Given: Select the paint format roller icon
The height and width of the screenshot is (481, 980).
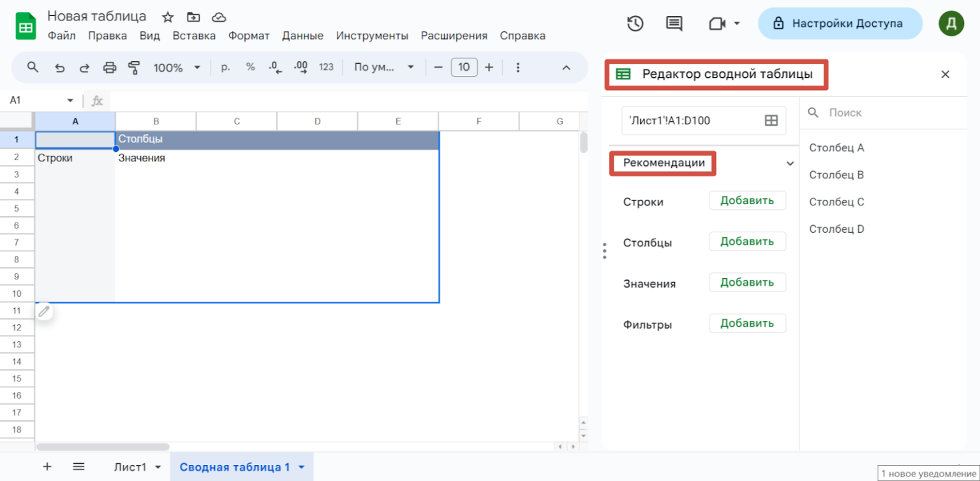Looking at the screenshot, I should tap(134, 68).
